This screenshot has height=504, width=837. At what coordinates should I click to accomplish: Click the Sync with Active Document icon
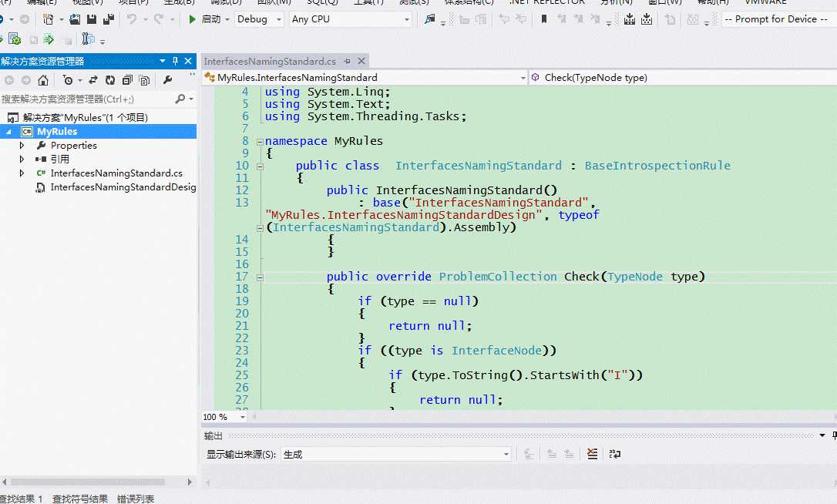pos(93,80)
